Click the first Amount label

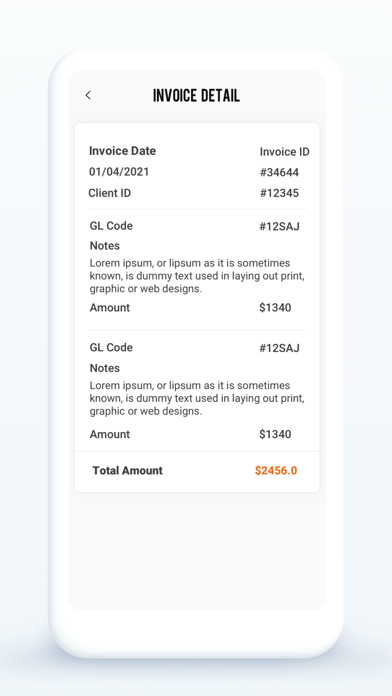tap(110, 308)
